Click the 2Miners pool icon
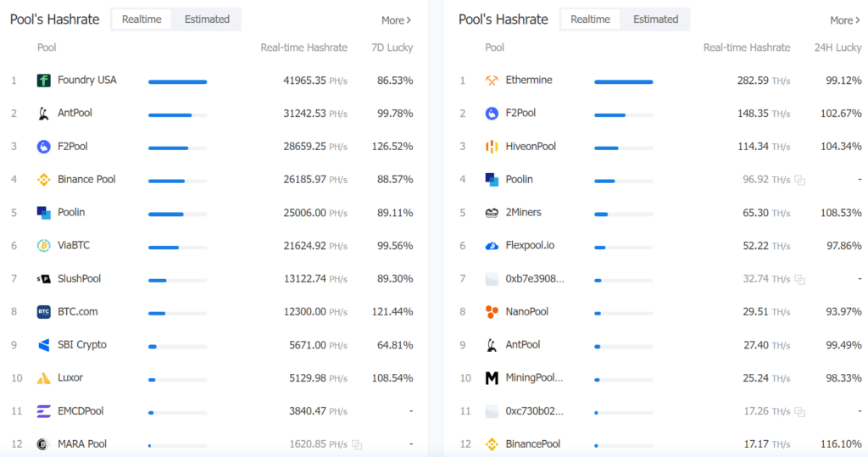Viewport: 868px width, 457px height. click(492, 213)
